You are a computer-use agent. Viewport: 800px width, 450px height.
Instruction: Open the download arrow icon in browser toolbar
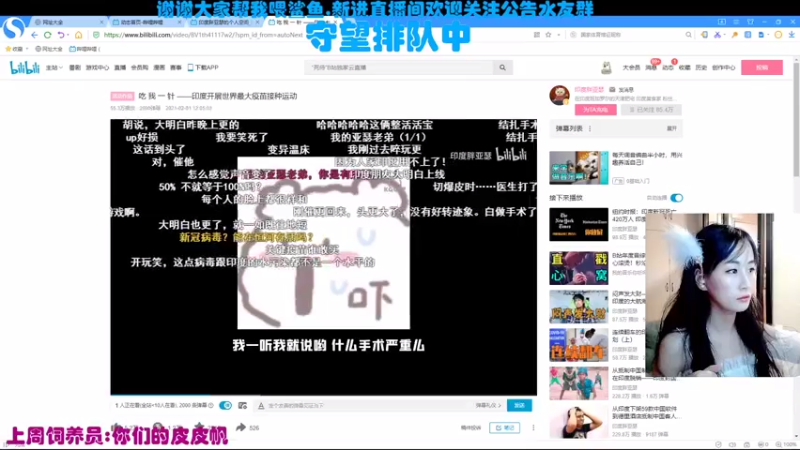(791, 35)
